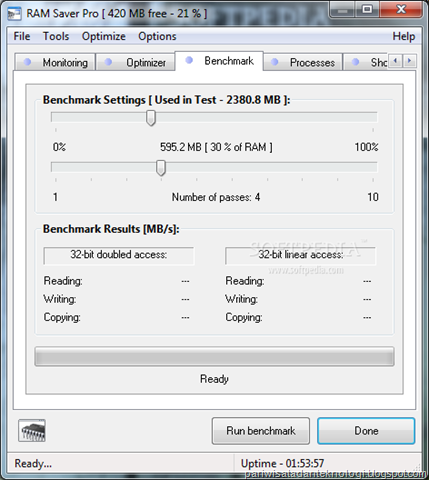Image resolution: width=429 pixels, height=480 pixels.
Task: Click the Number of passes slider handle
Action: click(x=161, y=168)
